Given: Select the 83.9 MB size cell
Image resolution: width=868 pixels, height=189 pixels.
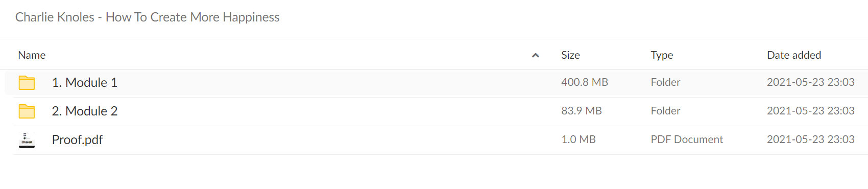Looking at the screenshot, I should coord(582,111).
